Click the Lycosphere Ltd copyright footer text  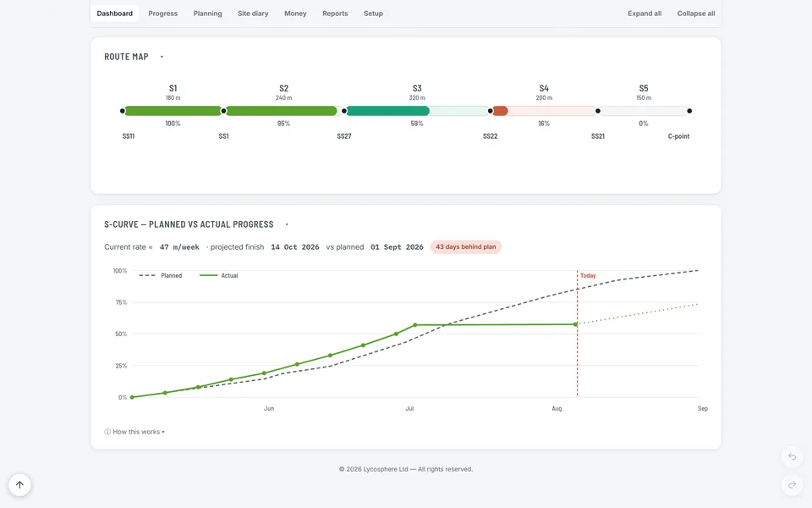(406, 469)
